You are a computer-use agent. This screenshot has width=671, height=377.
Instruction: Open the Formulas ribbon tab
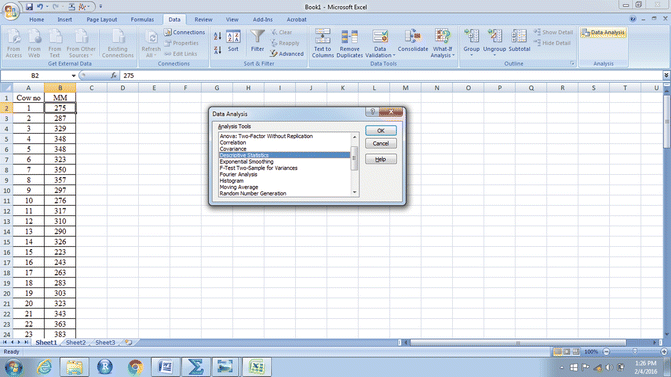(x=142, y=20)
